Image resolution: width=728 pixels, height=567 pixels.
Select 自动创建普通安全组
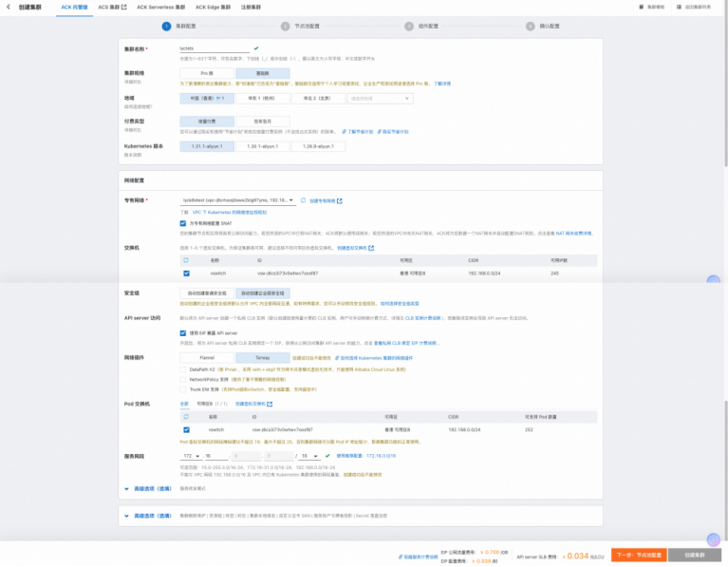[207, 293]
